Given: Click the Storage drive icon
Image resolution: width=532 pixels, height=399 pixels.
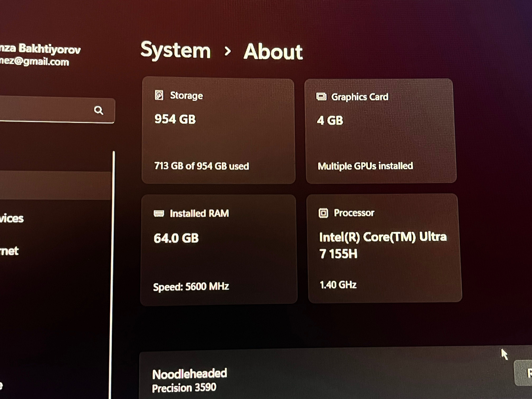Looking at the screenshot, I should pyautogui.click(x=159, y=95).
